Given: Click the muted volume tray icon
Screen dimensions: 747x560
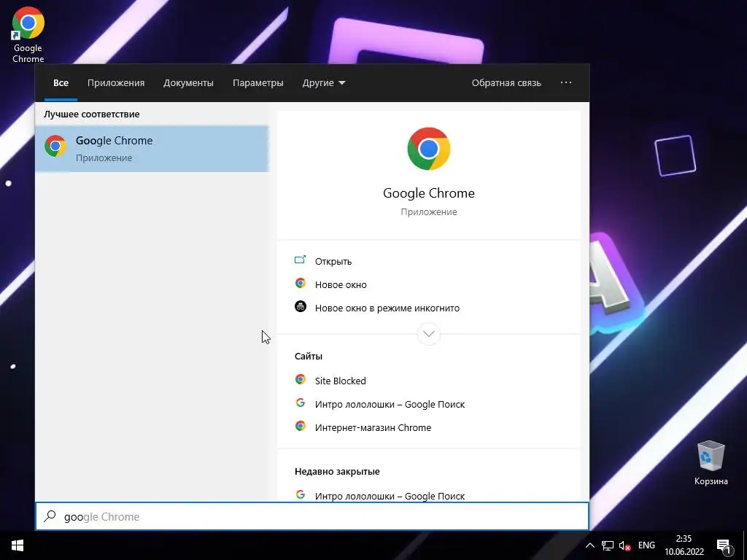Looking at the screenshot, I should (x=624, y=545).
